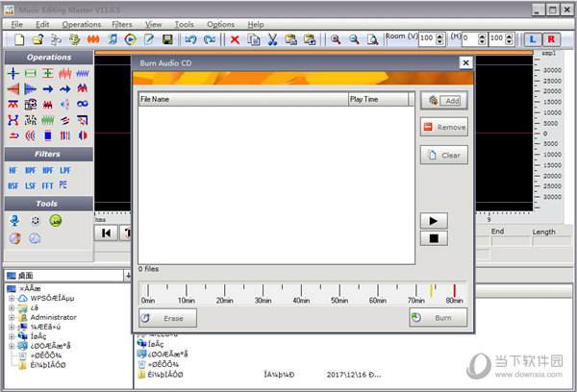Click the Burn button
Viewport: 577px width, 392px height.
[x=439, y=318]
